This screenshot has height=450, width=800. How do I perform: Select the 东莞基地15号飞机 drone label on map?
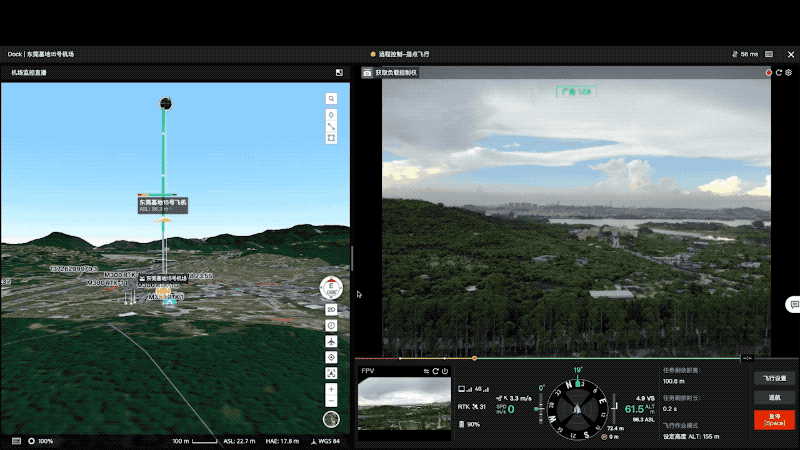163,205
